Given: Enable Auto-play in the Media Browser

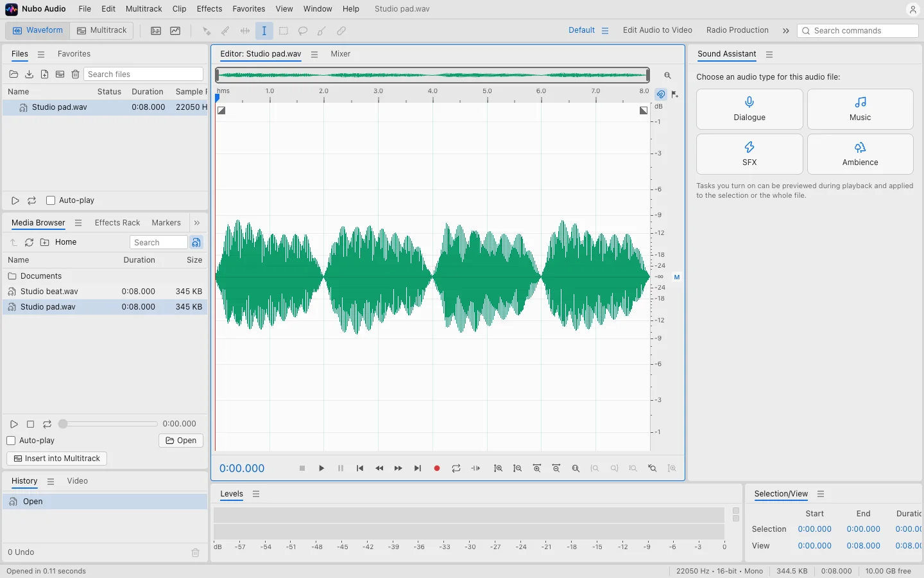Looking at the screenshot, I should tap(11, 441).
